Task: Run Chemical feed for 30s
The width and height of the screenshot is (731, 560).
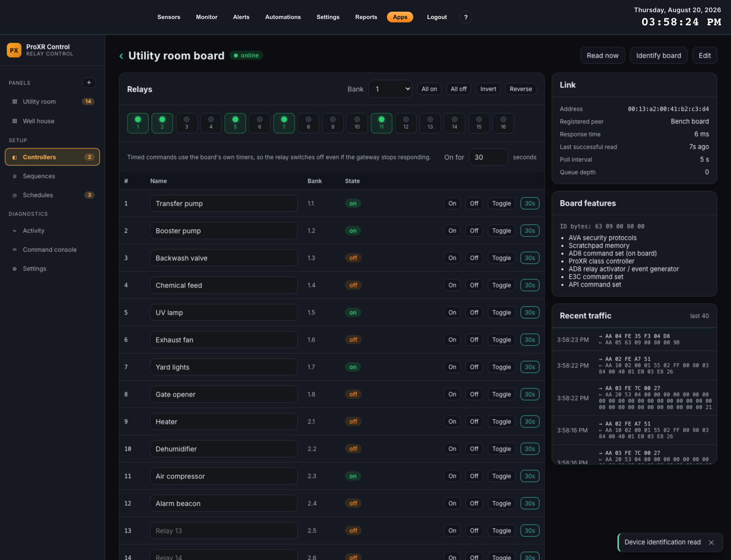Action: (530, 285)
